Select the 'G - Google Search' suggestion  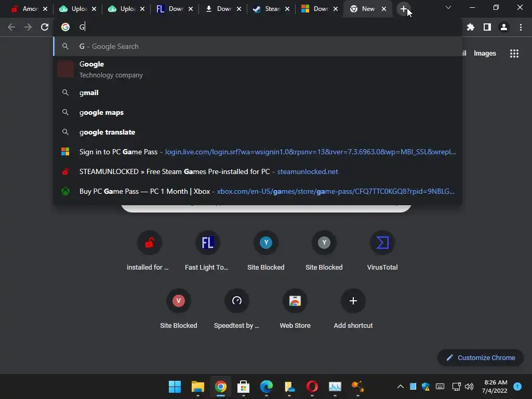point(258,46)
